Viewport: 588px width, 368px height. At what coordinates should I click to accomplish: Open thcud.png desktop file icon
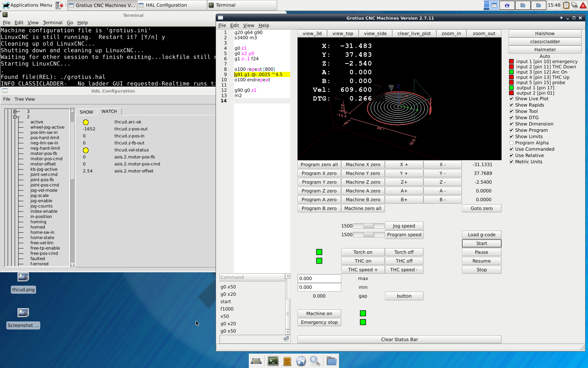point(23,278)
